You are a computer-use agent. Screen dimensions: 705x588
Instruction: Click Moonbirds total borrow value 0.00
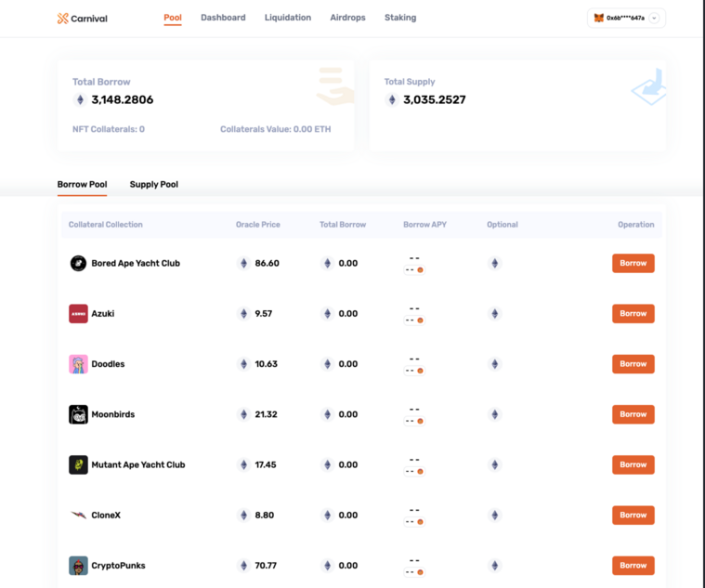pyautogui.click(x=348, y=414)
